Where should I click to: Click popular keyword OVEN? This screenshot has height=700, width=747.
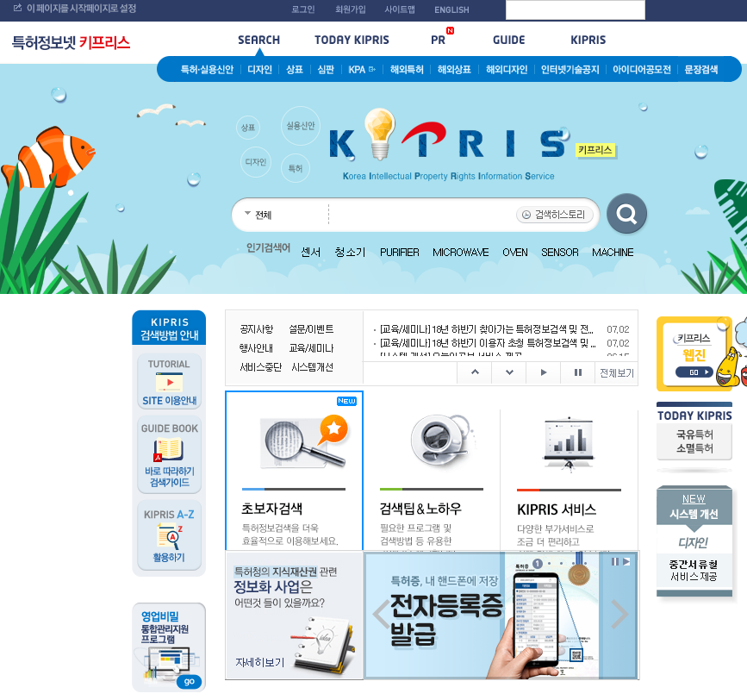click(515, 252)
